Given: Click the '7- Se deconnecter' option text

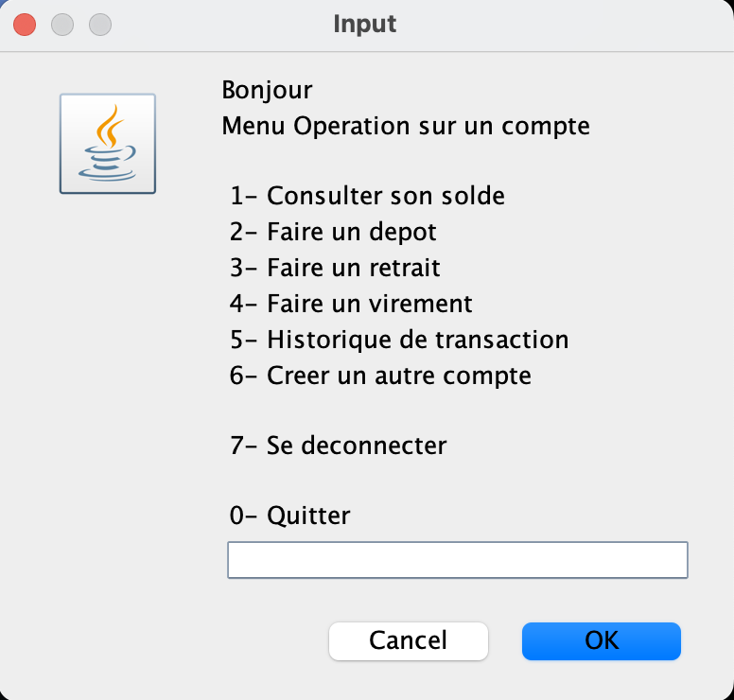Looking at the screenshot, I should [x=338, y=446].
